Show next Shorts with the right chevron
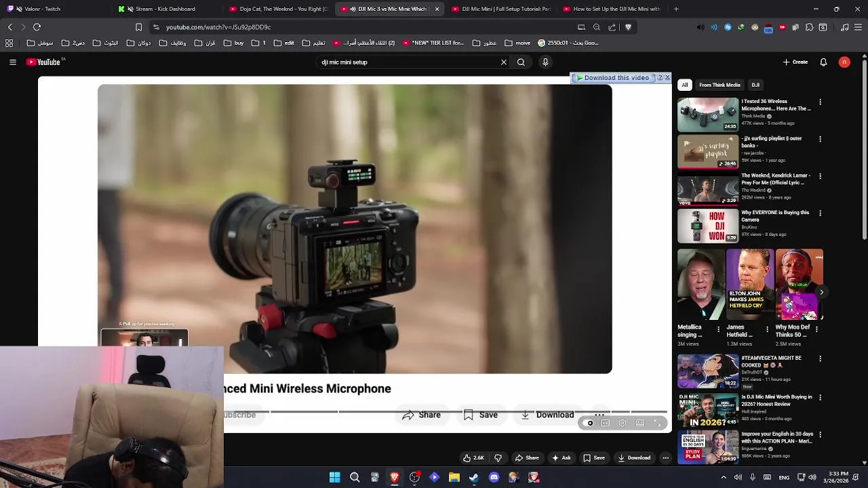This screenshot has height=488, width=868. pyautogui.click(x=821, y=293)
